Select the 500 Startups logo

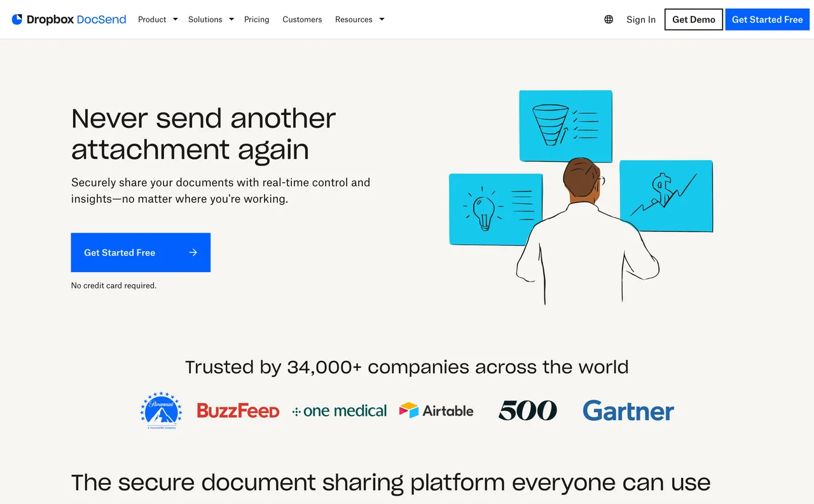point(528,410)
